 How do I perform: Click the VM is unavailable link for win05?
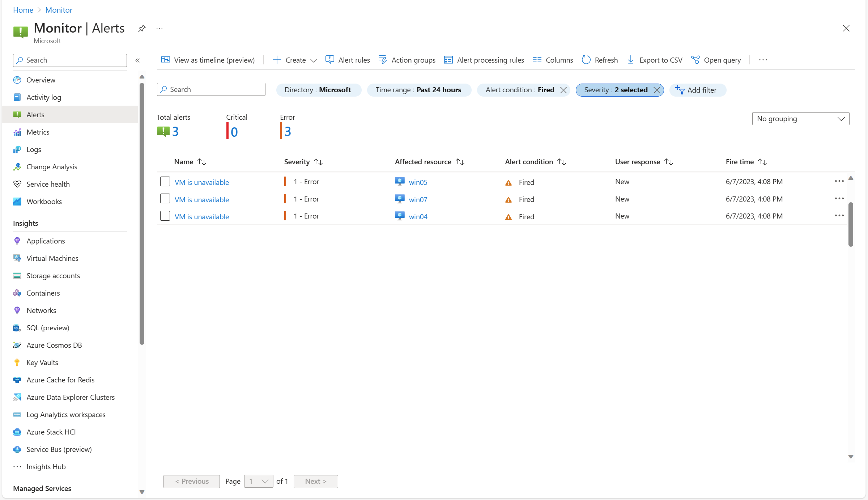(x=201, y=181)
